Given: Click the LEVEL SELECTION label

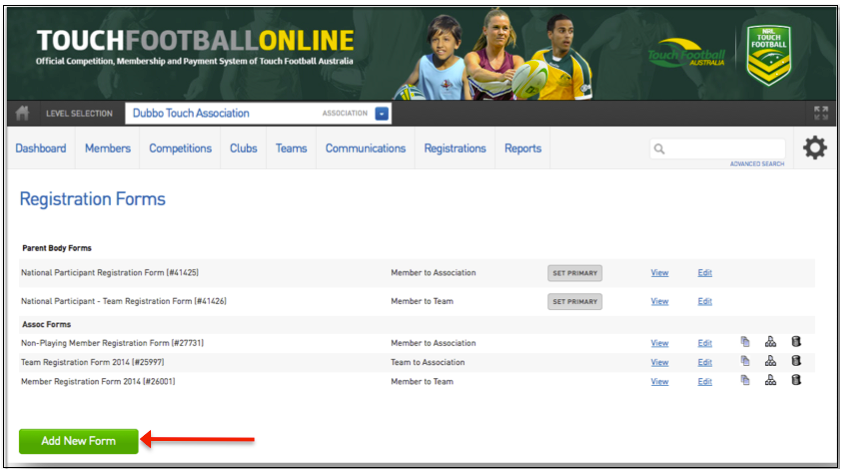Looking at the screenshot, I should click(x=79, y=114).
